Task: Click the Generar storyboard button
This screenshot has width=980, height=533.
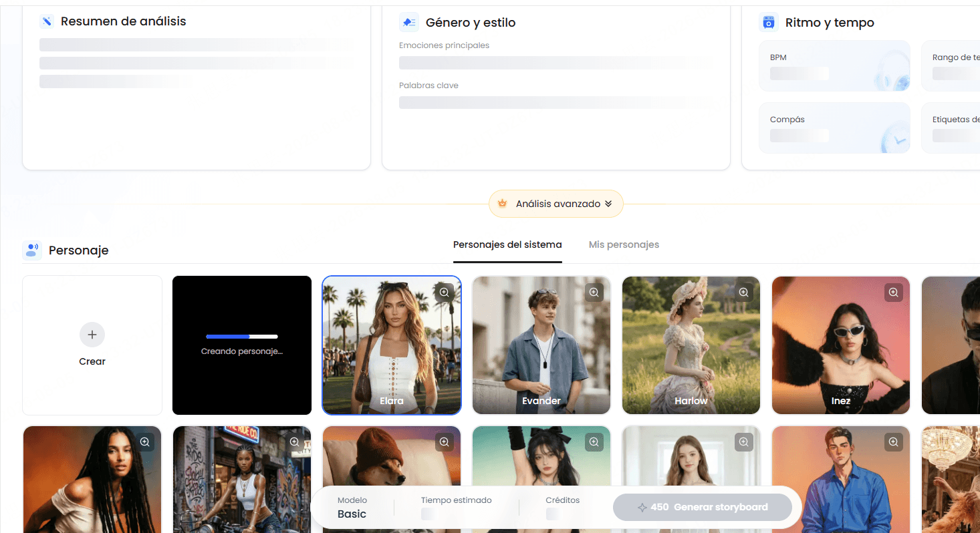Action: pos(702,507)
